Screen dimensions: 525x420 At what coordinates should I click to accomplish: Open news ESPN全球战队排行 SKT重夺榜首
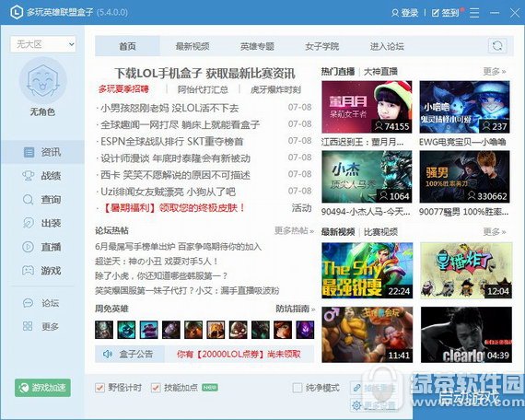[171, 141]
